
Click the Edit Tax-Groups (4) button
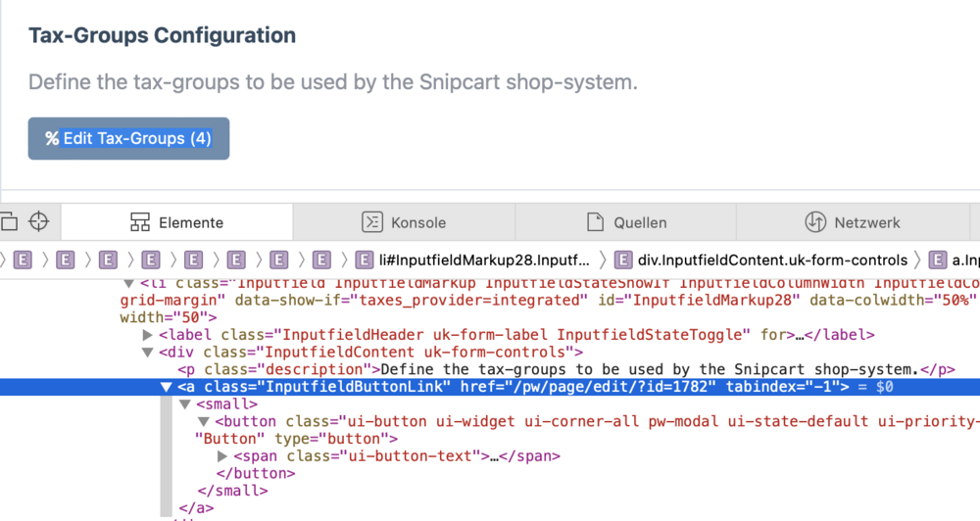[128, 138]
